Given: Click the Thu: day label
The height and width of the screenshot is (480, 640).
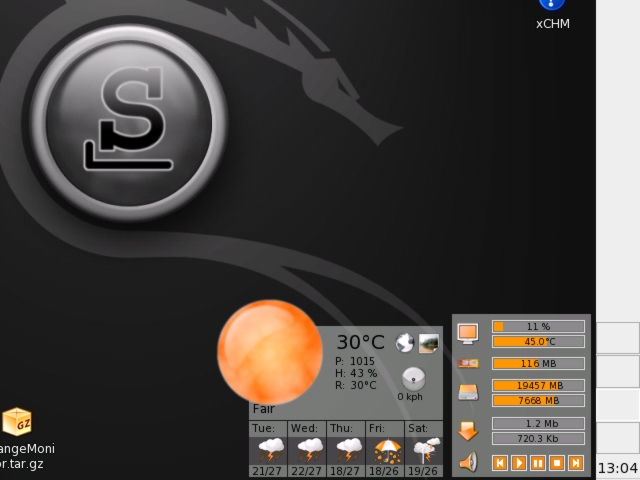Looking at the screenshot, I should (x=341, y=428).
